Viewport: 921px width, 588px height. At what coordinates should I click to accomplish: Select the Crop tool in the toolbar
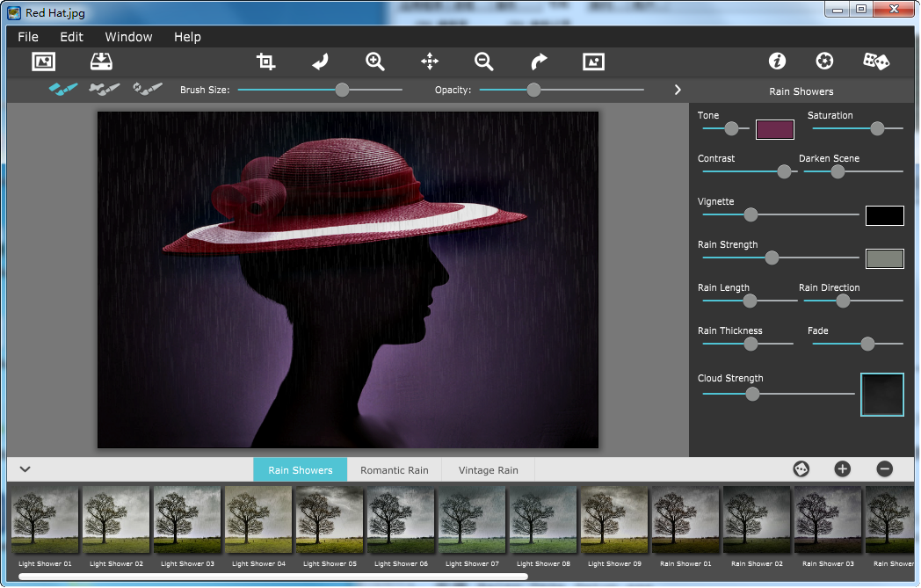[x=265, y=62]
